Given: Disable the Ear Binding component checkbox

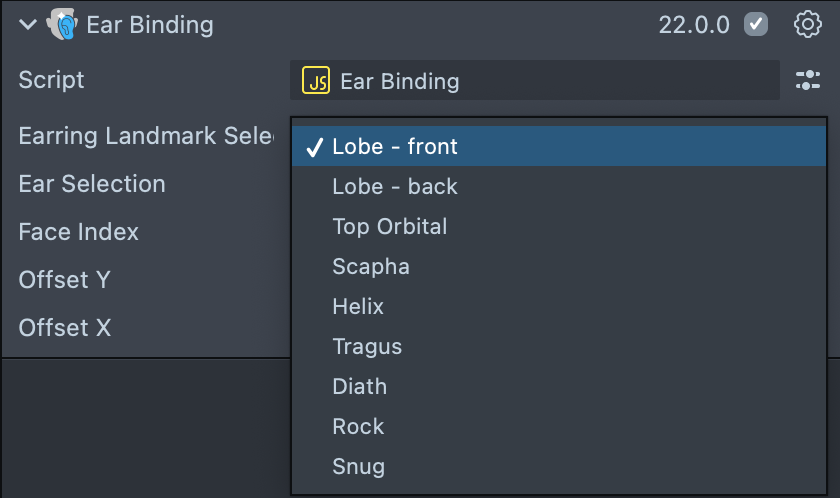Looking at the screenshot, I should point(756,25).
